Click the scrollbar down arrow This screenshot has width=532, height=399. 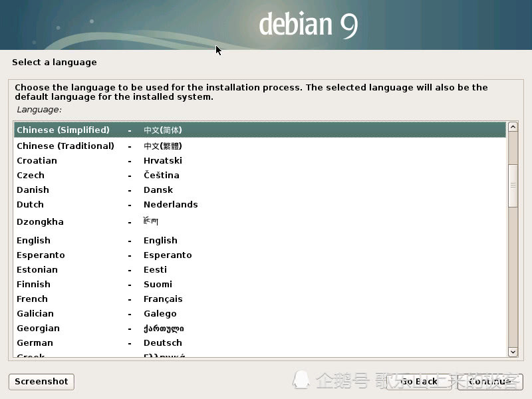[x=513, y=352]
